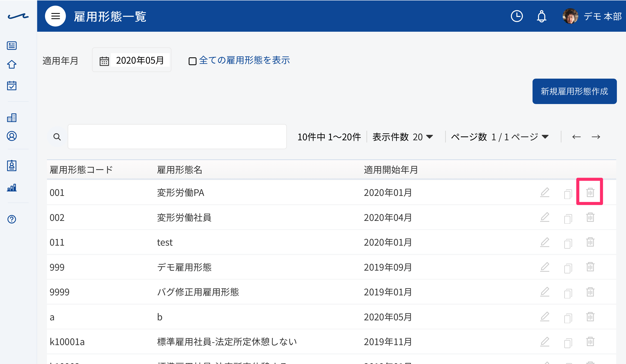Click the calendar icon beside 2020年05月
Screen dimensions: 626x364
(x=104, y=61)
